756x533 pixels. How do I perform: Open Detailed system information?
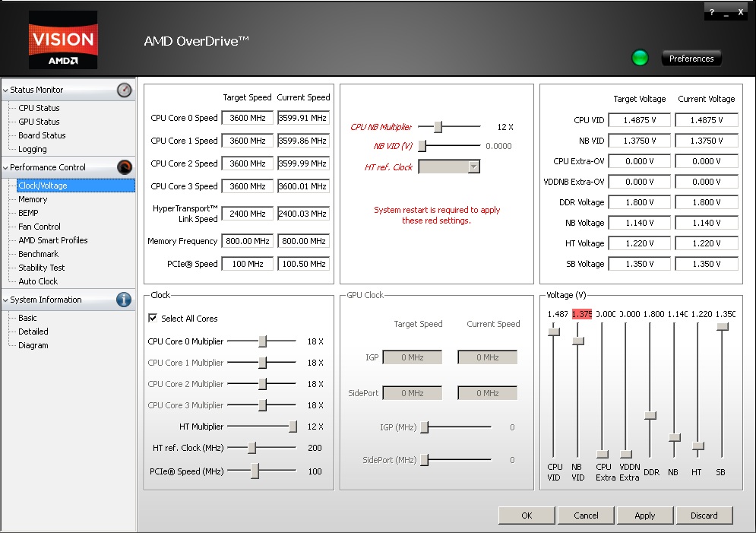coord(33,332)
